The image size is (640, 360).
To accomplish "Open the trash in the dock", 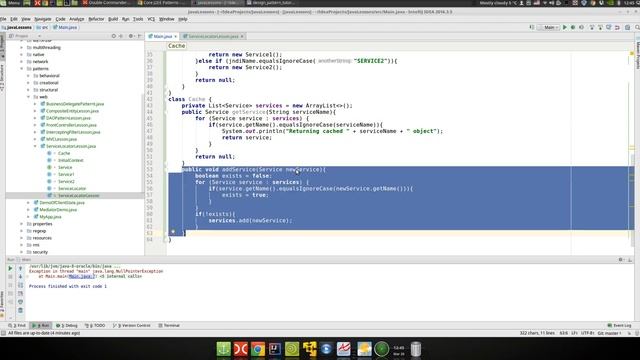I will coord(416,349).
